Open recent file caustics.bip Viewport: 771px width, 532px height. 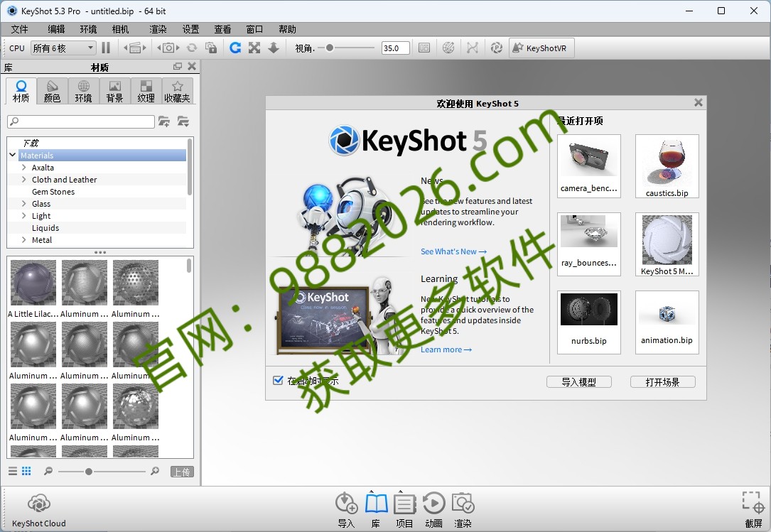[667, 166]
